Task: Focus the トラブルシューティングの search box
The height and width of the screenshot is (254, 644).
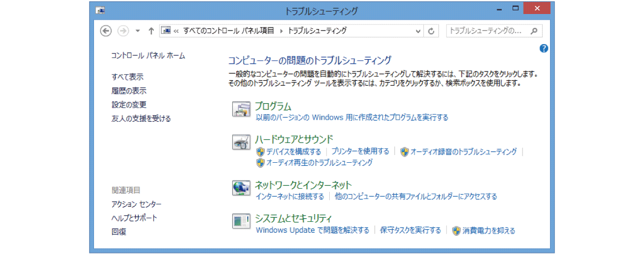Action: (494, 31)
